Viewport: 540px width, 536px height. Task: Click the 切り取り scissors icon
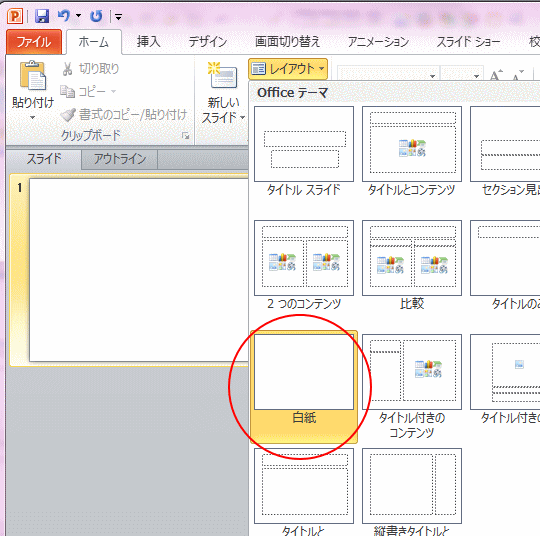pyautogui.click(x=68, y=69)
